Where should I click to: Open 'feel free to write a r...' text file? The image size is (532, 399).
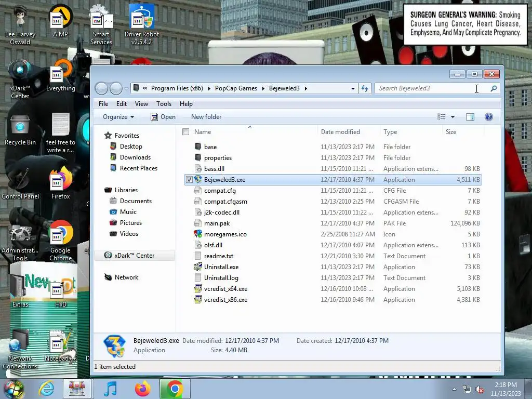(x=60, y=133)
